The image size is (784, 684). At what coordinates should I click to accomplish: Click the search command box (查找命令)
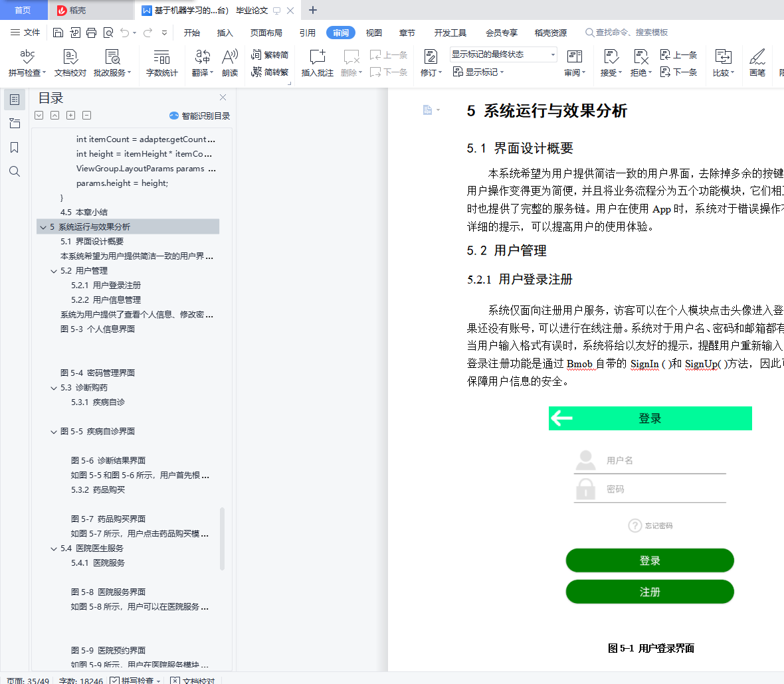click(x=627, y=33)
